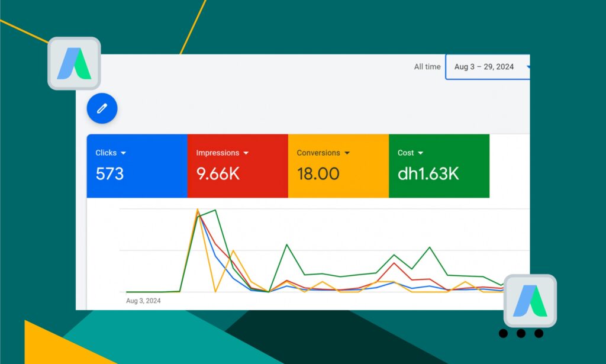This screenshot has height=364, width=606.
Task: Click the dh1.63K value on the green card
Action: (x=428, y=173)
